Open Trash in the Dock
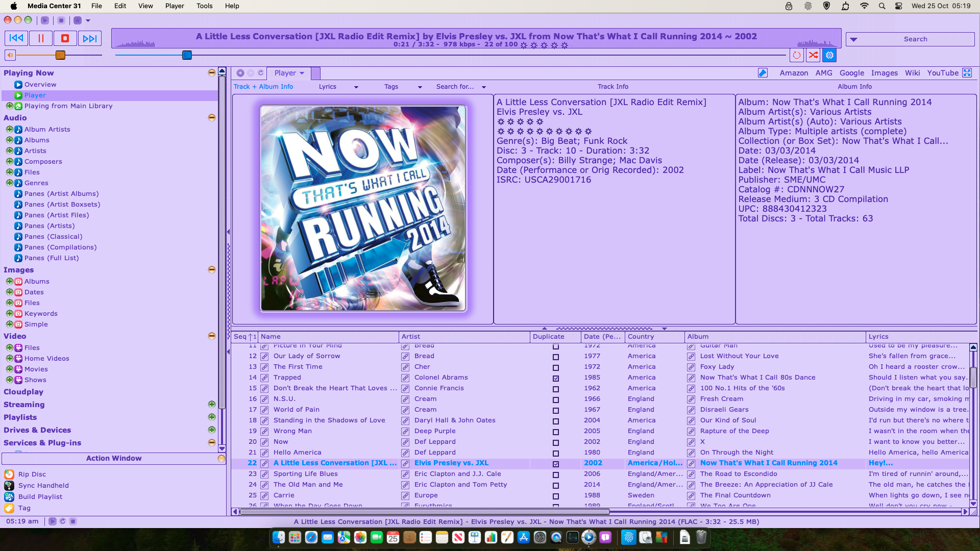This screenshot has height=551, width=980. (701, 537)
